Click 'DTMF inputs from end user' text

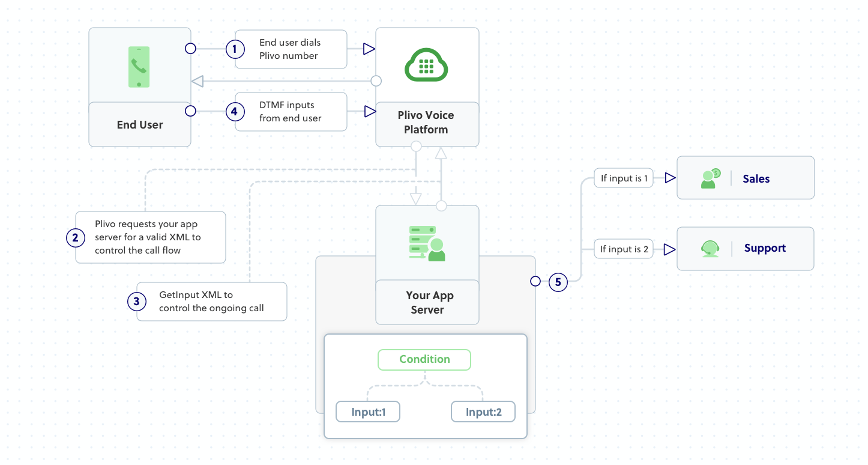point(291,112)
